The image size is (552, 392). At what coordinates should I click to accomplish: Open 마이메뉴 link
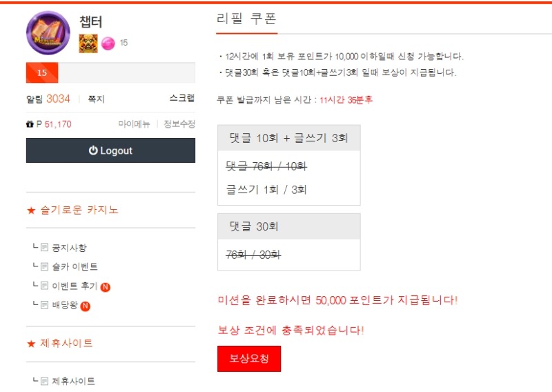(134, 124)
